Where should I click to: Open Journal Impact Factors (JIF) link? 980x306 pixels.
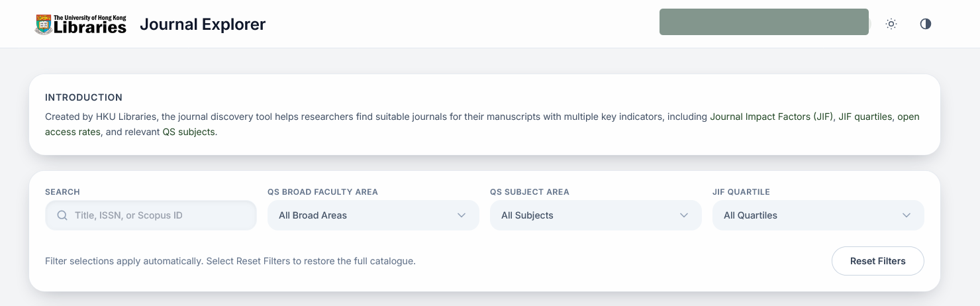tap(771, 117)
